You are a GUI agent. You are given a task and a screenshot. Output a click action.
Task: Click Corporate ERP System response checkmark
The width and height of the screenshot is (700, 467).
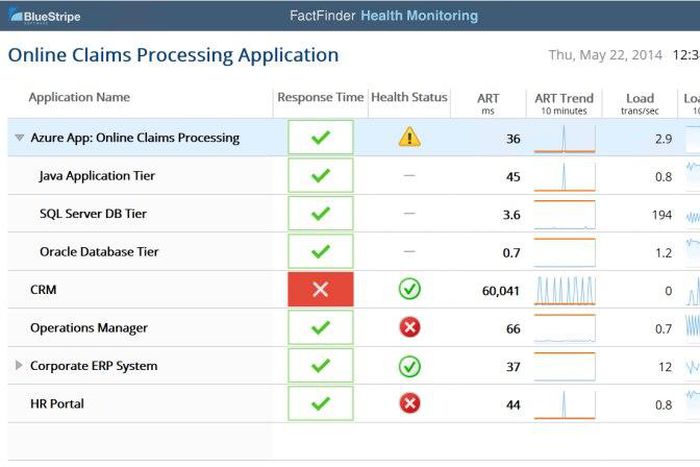coord(321,366)
